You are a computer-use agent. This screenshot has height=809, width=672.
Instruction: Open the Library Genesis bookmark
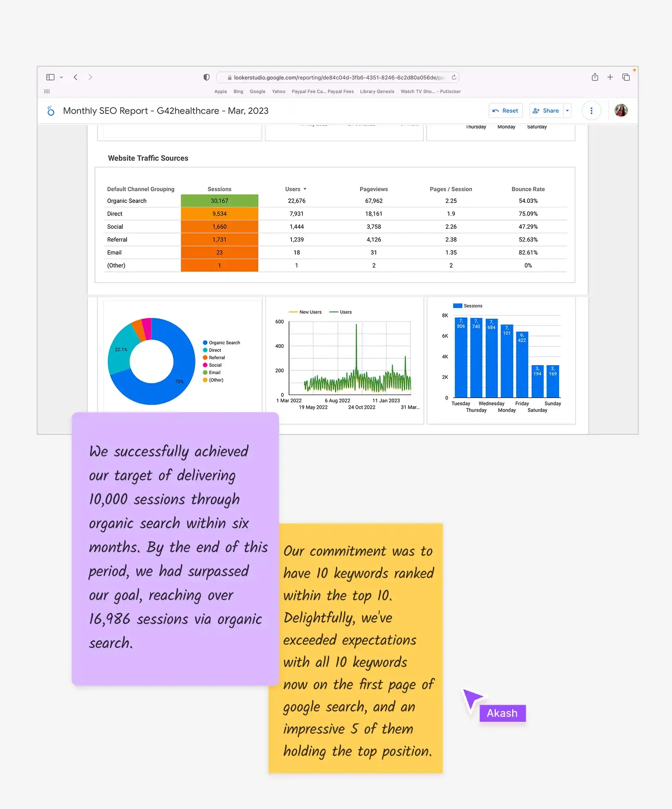pyautogui.click(x=377, y=92)
